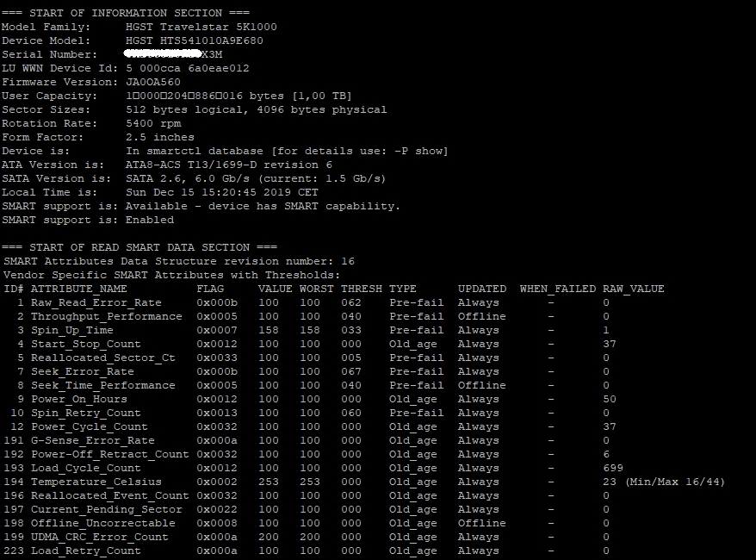
Task: Click 'Current_Pending_Sector' attribute name
Action: click(107, 509)
